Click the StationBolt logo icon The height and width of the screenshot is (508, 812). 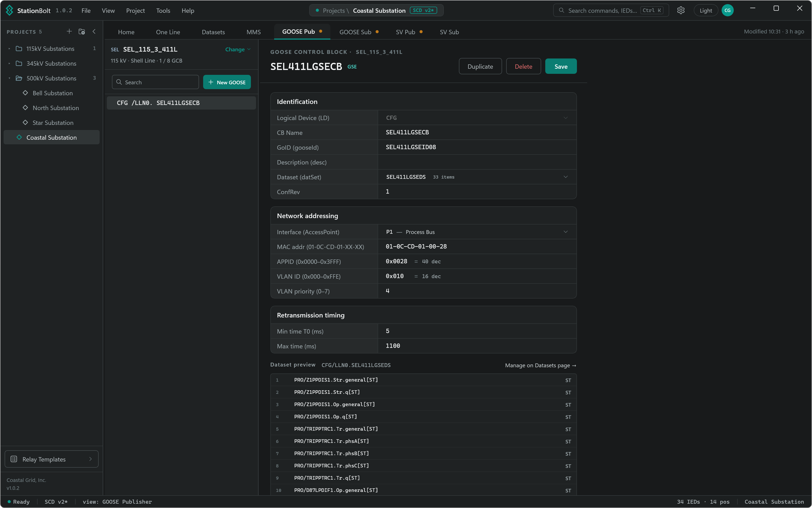tap(9, 10)
